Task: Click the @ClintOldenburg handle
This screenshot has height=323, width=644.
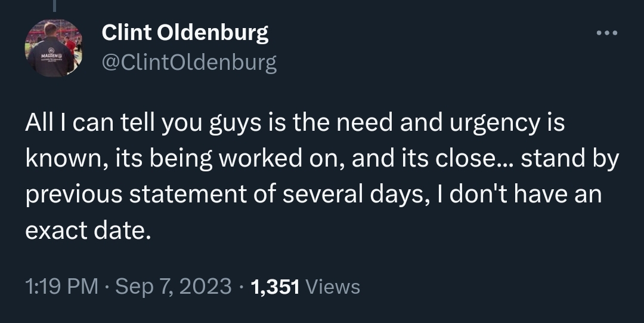Action: point(189,62)
